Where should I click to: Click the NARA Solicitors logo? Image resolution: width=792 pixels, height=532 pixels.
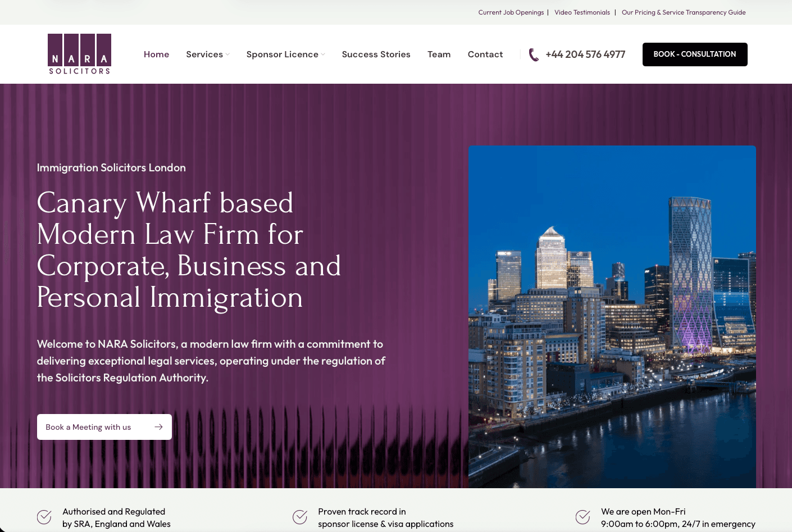click(79, 54)
